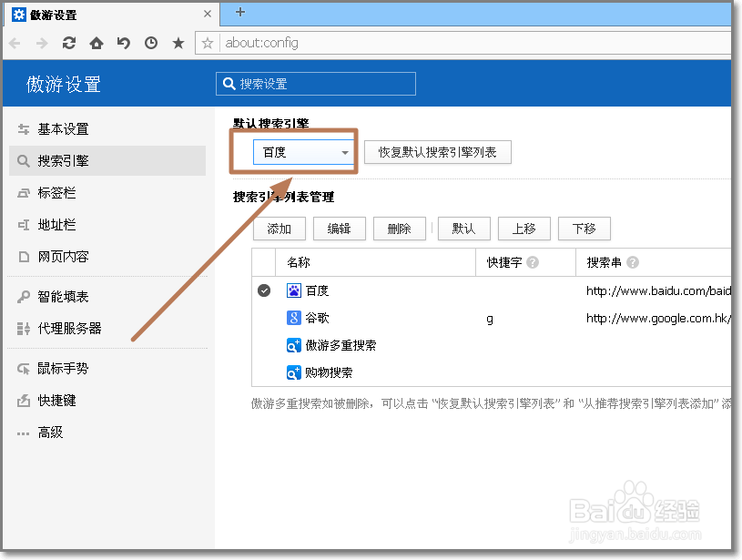
Task: Click the undo closed tab icon
Action: point(124,43)
